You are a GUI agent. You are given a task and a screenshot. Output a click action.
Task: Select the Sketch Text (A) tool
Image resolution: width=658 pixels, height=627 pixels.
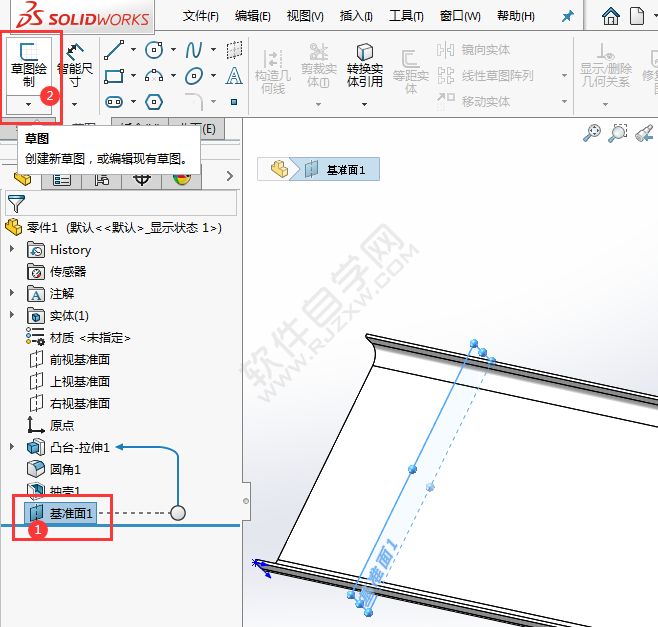(x=234, y=76)
